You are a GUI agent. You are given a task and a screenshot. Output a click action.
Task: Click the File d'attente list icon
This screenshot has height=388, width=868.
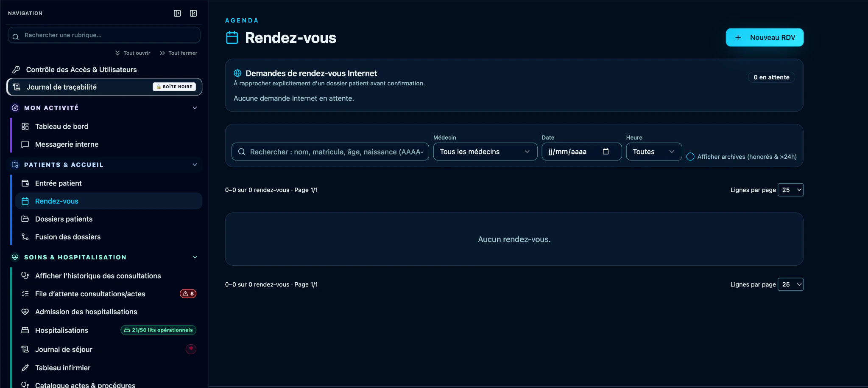25,294
